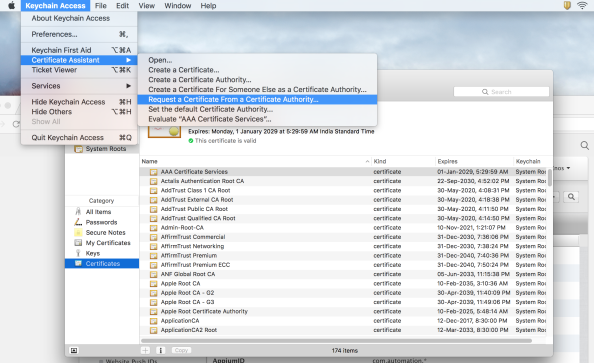The image size is (594, 363).
Task: Select the Certificates category
Action: point(102,263)
